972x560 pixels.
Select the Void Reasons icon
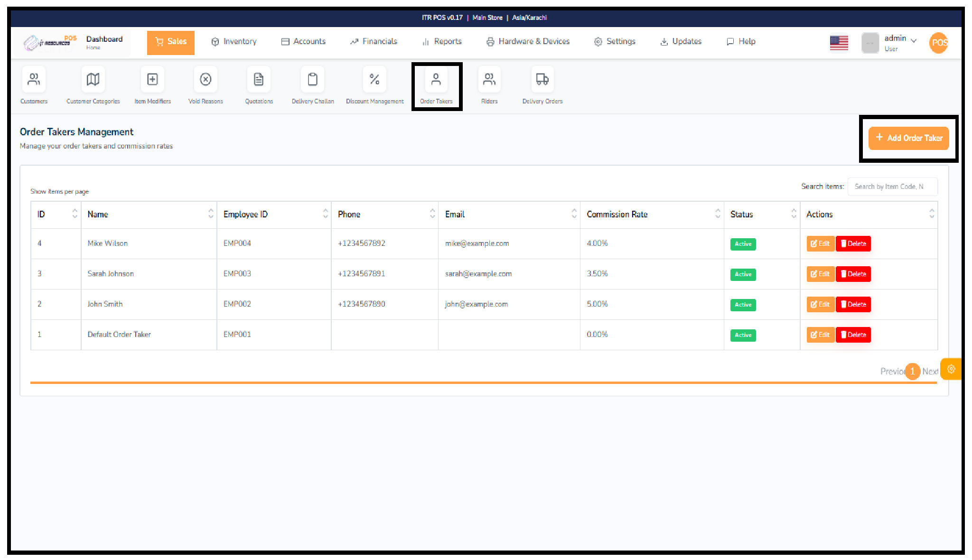[205, 85]
